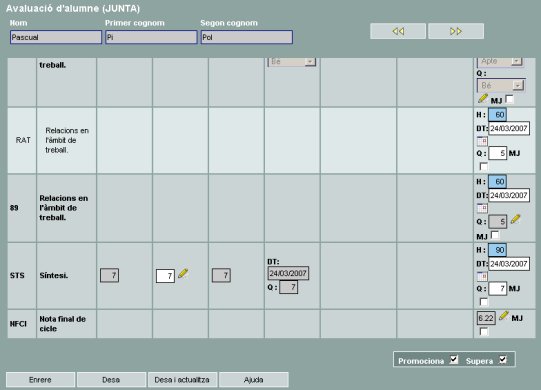541x390 pixels.
Task: Toggle the Promociona checkbox
Action: pyautogui.click(x=454, y=360)
